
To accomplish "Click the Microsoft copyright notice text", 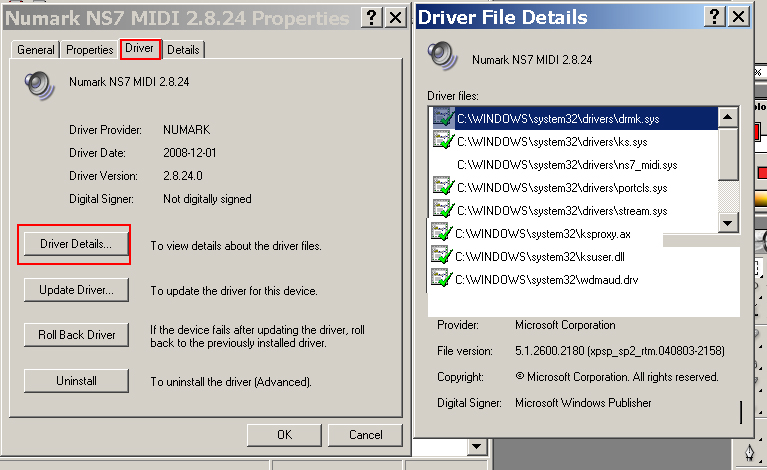I will (617, 377).
